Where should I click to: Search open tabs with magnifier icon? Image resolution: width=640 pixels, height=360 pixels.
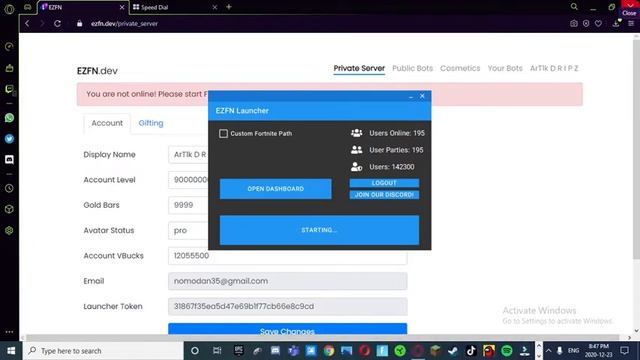(574, 7)
